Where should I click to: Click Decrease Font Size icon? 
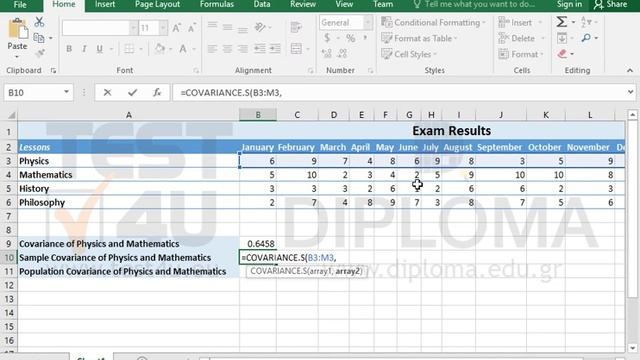click(x=191, y=28)
